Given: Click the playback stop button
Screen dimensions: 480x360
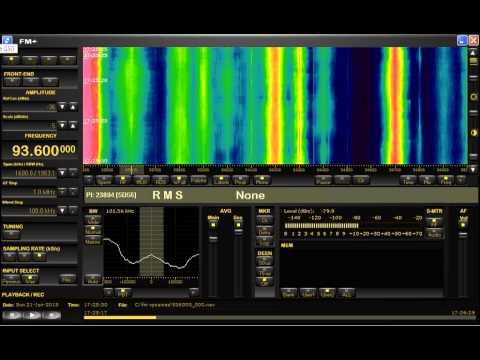Looking at the screenshot, I should (12, 315).
